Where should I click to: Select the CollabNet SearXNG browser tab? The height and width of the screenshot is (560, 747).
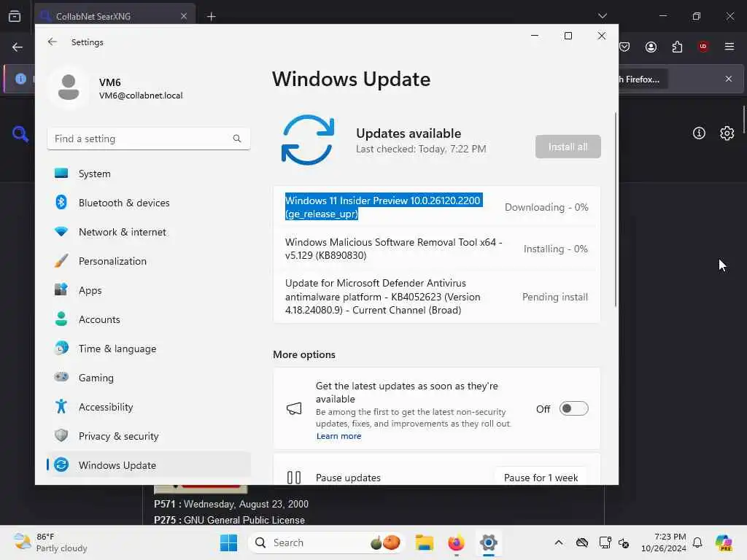pyautogui.click(x=115, y=16)
